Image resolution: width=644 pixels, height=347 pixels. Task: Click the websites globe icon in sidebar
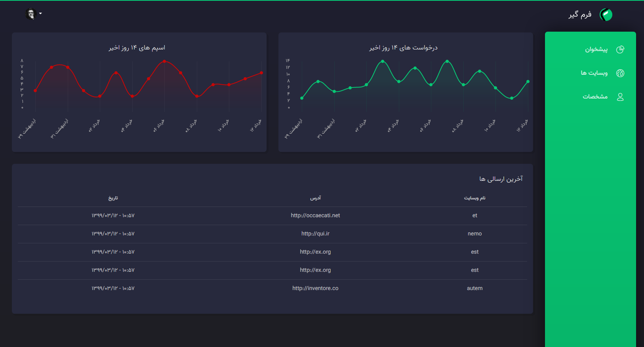(620, 73)
